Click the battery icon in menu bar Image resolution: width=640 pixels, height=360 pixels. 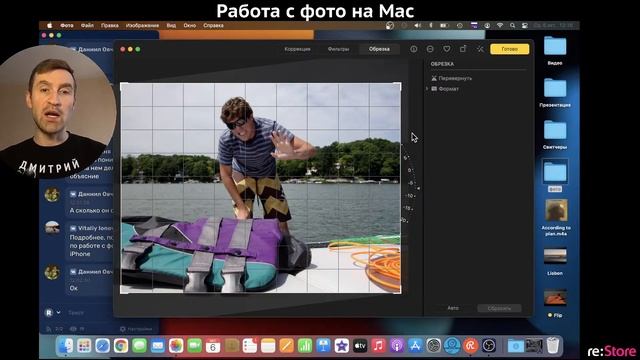(444, 25)
